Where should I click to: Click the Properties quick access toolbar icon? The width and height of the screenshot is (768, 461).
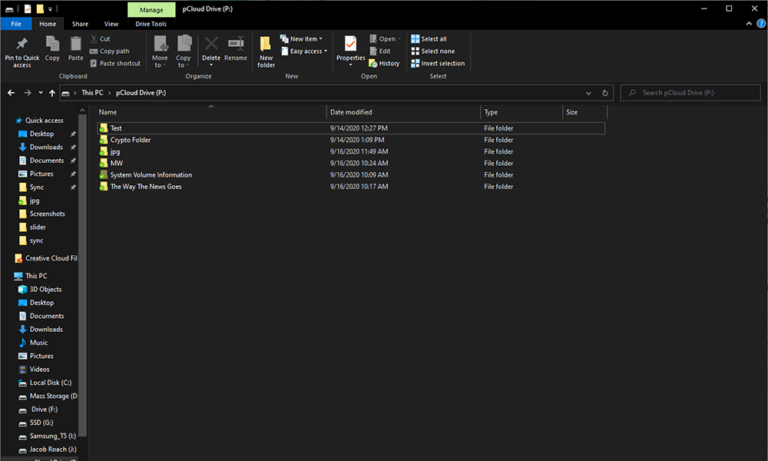click(27, 9)
